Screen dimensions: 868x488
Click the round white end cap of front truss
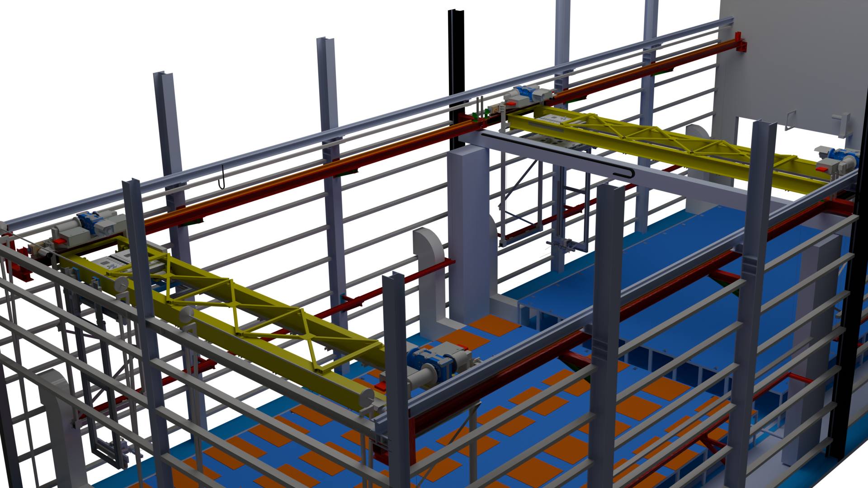(366, 398)
